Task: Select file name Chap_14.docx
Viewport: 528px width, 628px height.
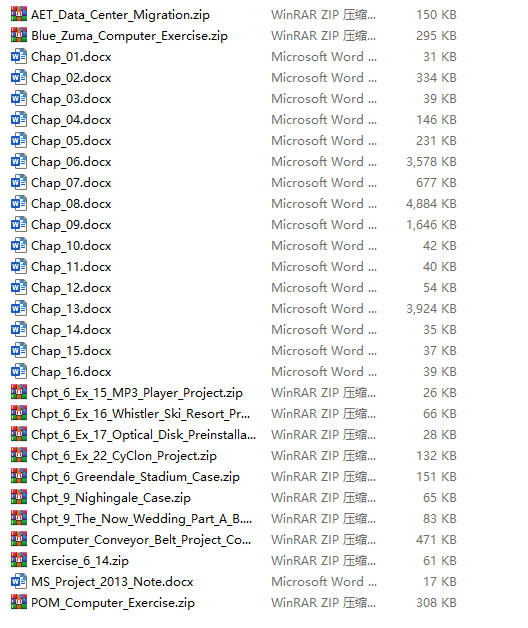Action: click(x=71, y=330)
